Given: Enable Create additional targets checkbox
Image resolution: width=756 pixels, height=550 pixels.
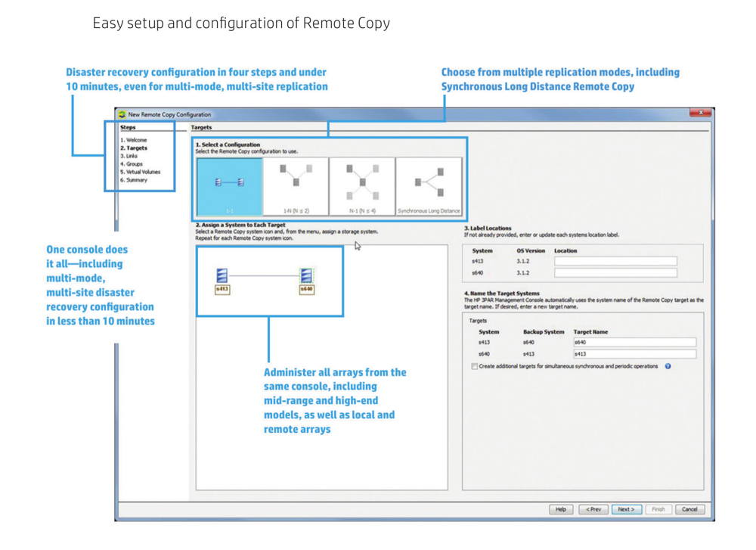Looking at the screenshot, I should (474, 366).
